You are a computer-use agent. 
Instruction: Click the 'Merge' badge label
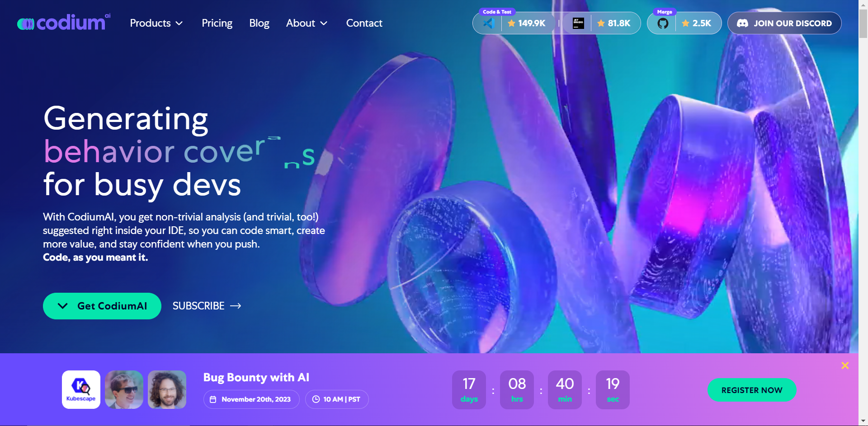pyautogui.click(x=665, y=12)
